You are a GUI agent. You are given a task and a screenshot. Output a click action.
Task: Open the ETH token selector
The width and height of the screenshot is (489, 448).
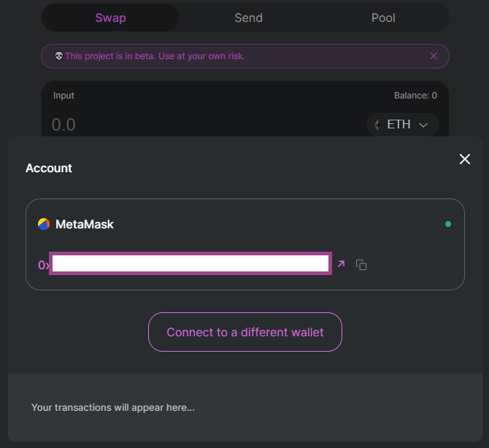[403, 125]
